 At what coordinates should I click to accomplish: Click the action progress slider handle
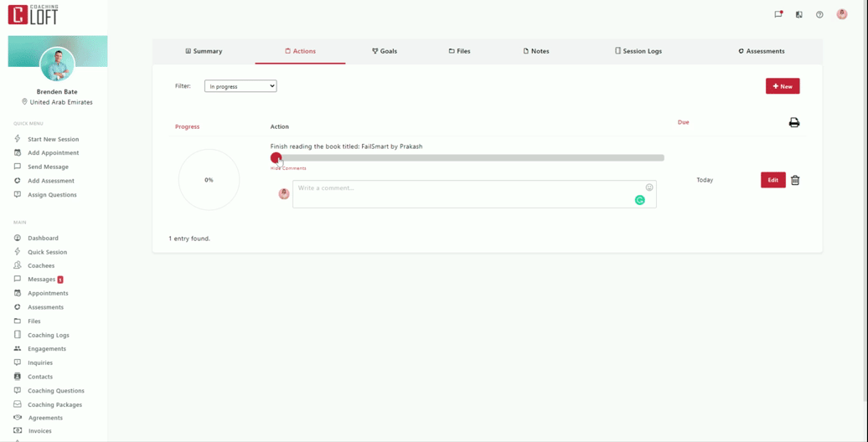[276, 157]
